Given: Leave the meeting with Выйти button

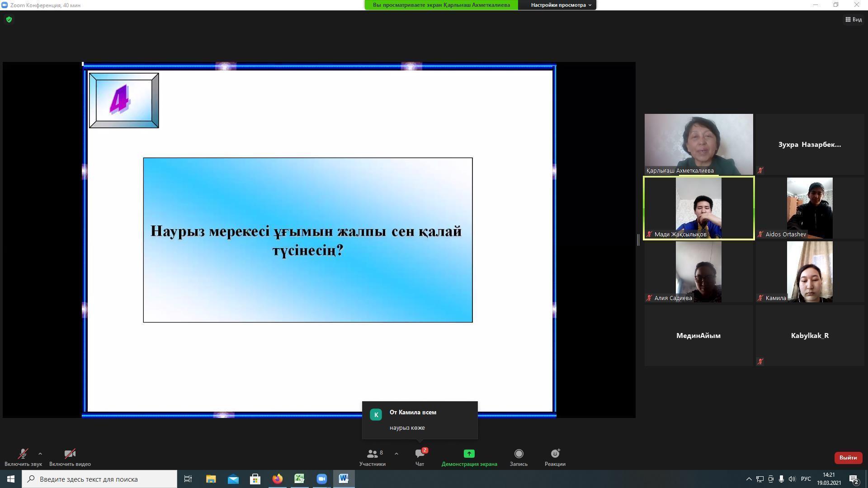Looking at the screenshot, I should tap(848, 457).
